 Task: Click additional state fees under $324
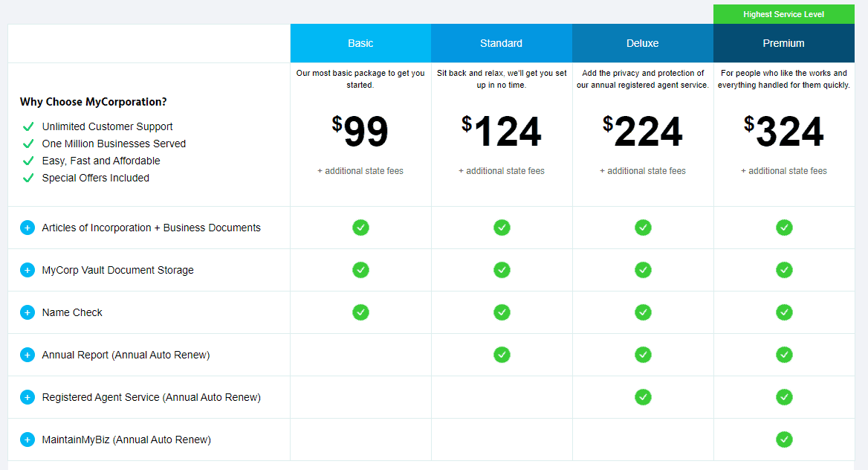pos(784,171)
